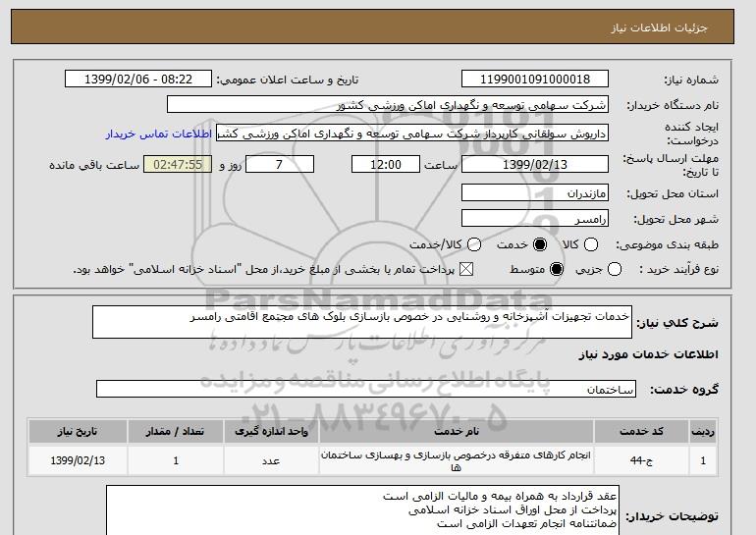
Task: Click the تعداد / مقدار column header
Action: [176, 431]
